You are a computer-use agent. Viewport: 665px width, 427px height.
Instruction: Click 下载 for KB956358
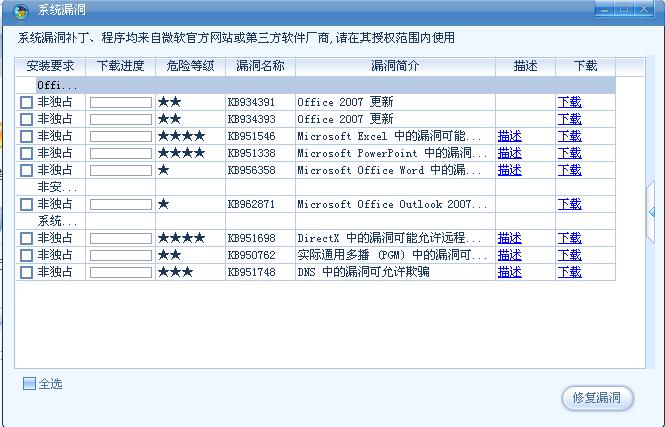569,170
